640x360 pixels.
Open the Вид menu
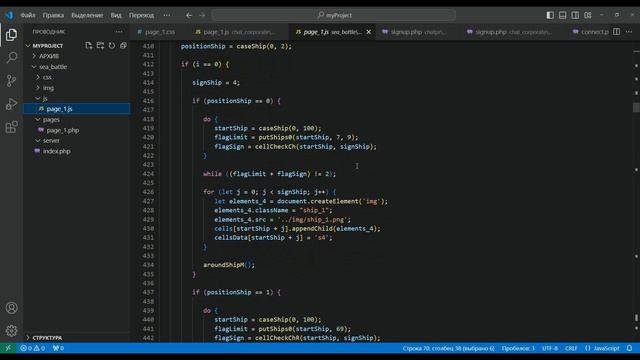(116, 15)
